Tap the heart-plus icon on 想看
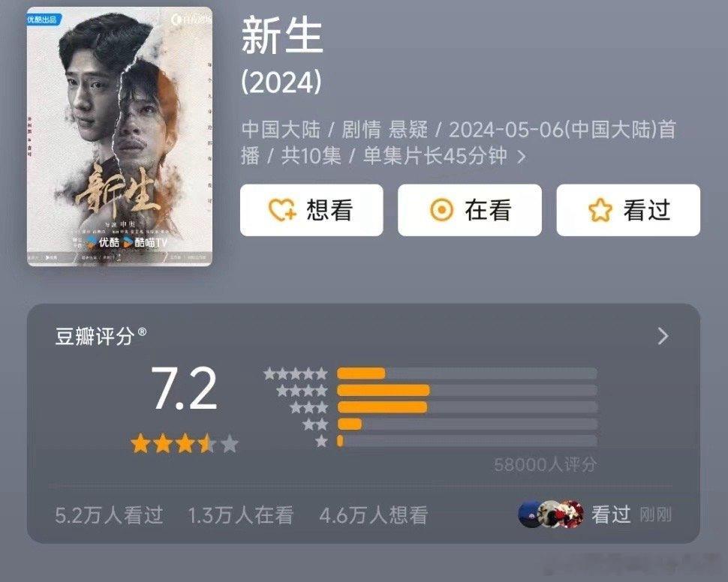 click(x=282, y=210)
